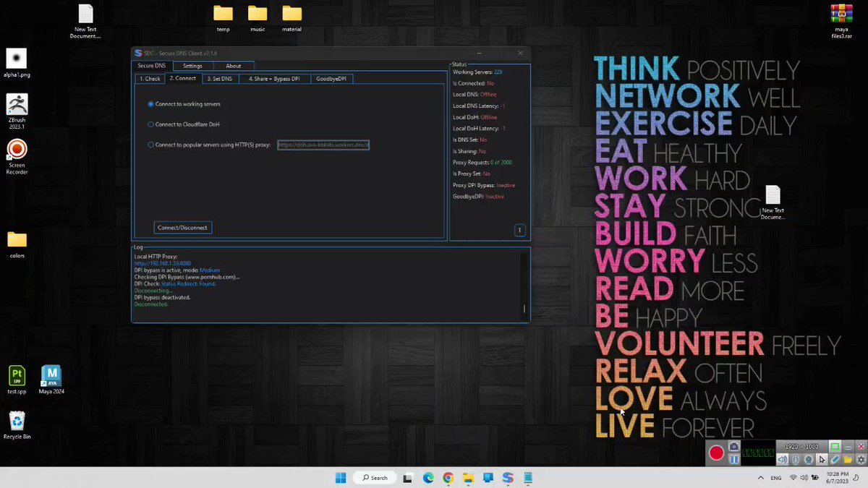Click the ENG language indicator
This screenshot has width=868, height=488.
coord(776,478)
